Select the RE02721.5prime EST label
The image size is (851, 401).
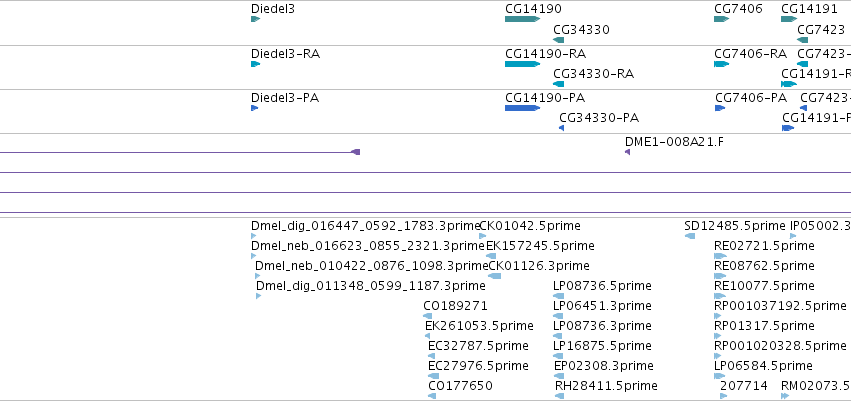tap(764, 246)
